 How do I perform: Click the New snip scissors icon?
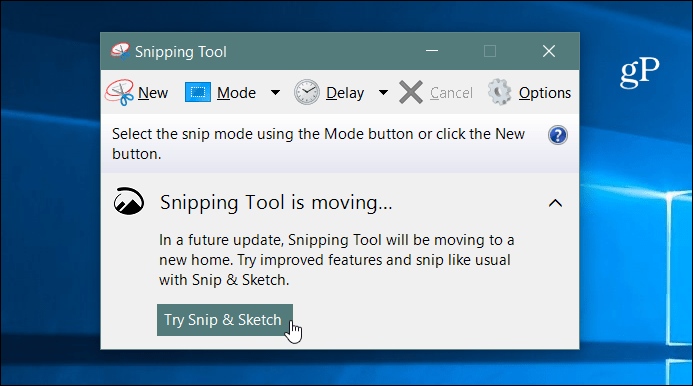click(119, 92)
